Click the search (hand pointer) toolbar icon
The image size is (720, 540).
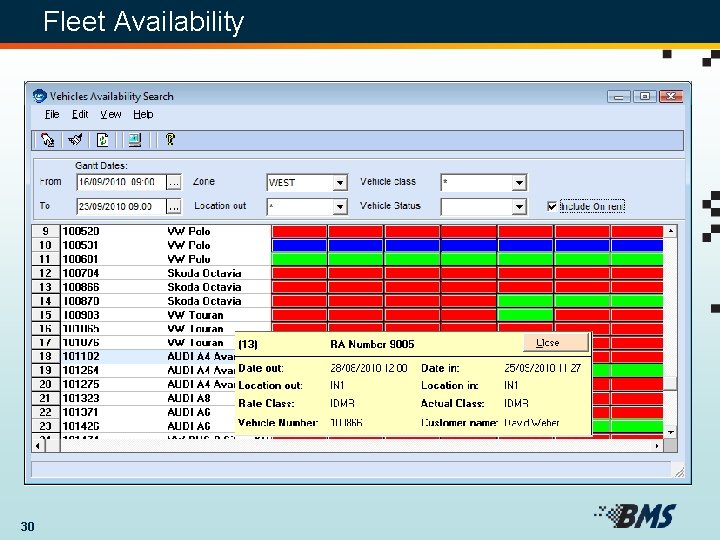click(47, 140)
